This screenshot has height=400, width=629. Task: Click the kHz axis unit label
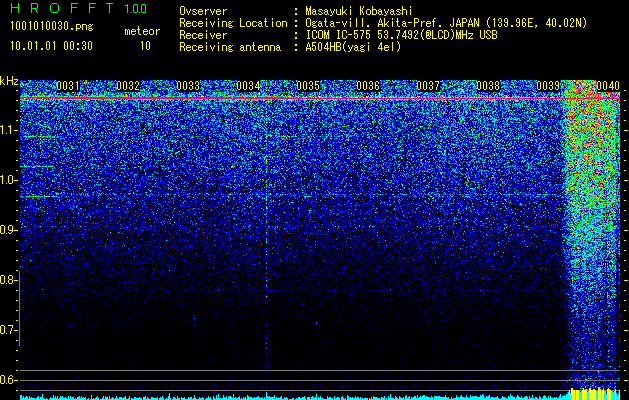click(9, 81)
